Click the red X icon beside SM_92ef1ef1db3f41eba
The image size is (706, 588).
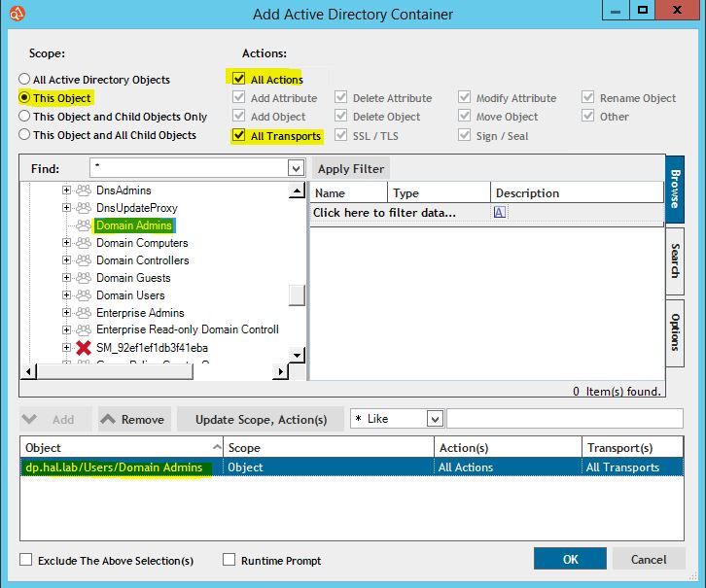tap(84, 348)
